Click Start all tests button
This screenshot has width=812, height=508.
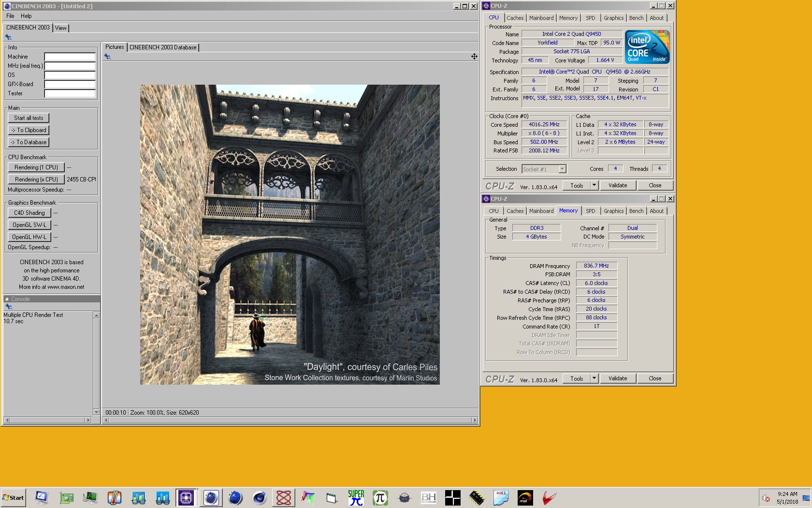click(x=29, y=118)
